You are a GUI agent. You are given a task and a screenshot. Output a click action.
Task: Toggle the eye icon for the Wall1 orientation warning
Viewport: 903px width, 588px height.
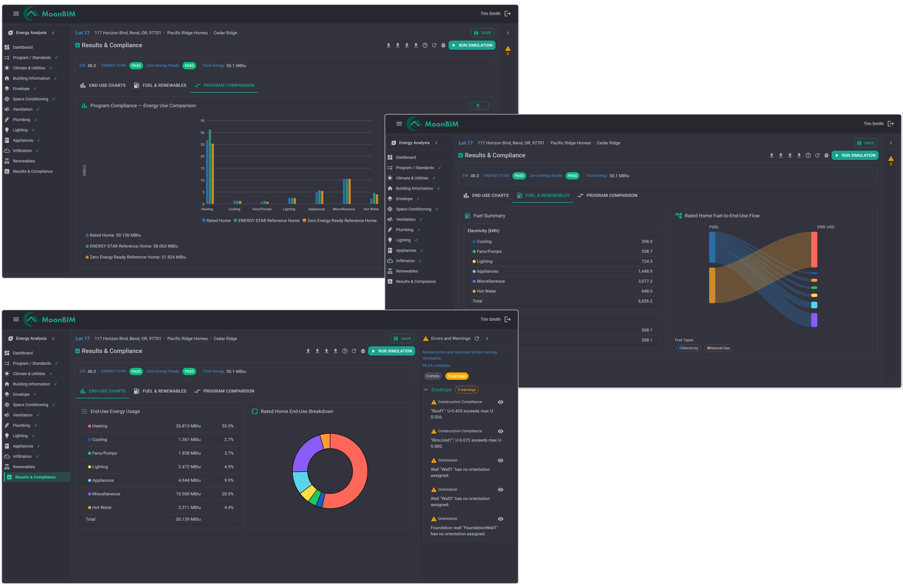(500, 460)
